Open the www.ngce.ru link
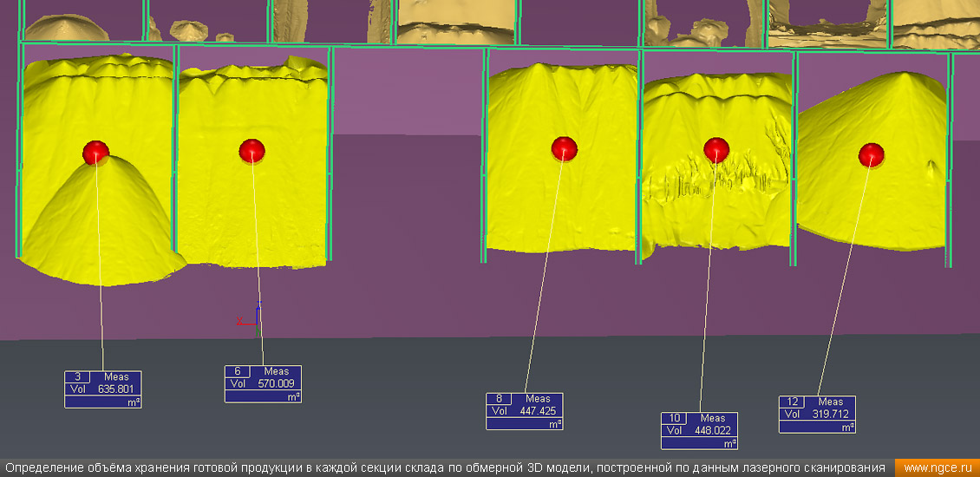This screenshot has height=477, width=980. [x=938, y=467]
